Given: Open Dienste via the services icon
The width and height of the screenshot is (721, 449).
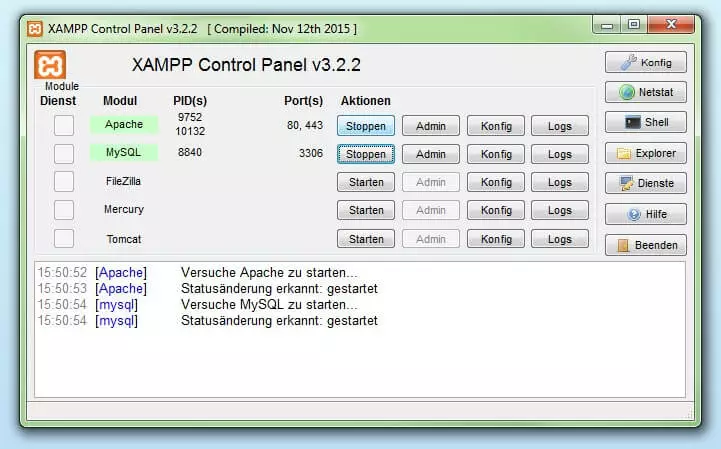Looking at the screenshot, I should (628, 184).
